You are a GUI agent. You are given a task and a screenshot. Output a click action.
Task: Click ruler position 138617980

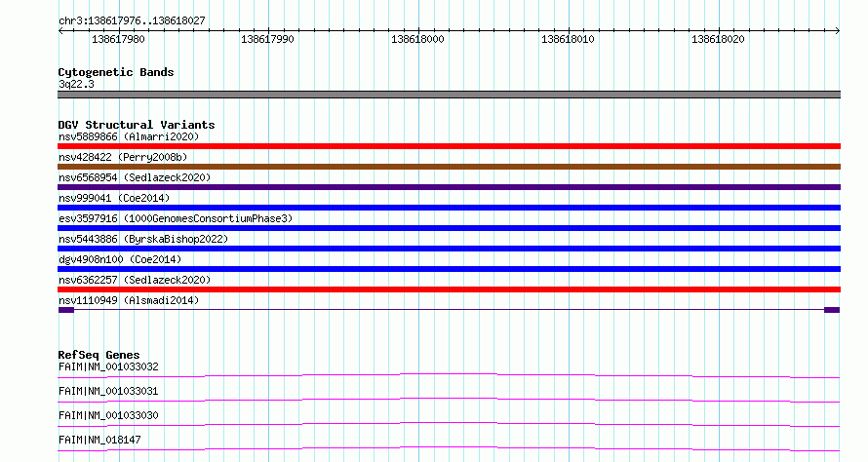(118, 39)
